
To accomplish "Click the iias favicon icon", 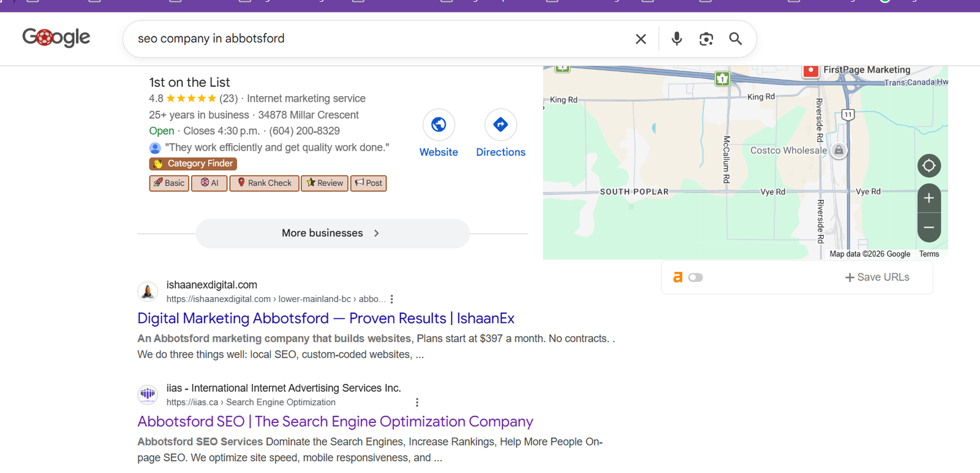I will click(148, 395).
